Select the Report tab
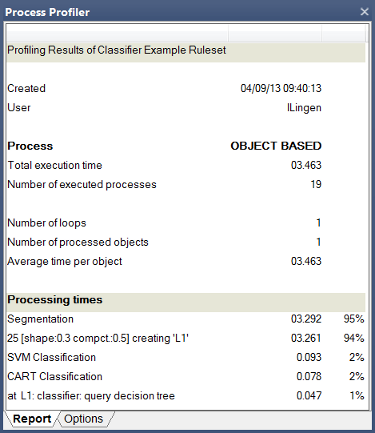375x433 pixels. 32,419
